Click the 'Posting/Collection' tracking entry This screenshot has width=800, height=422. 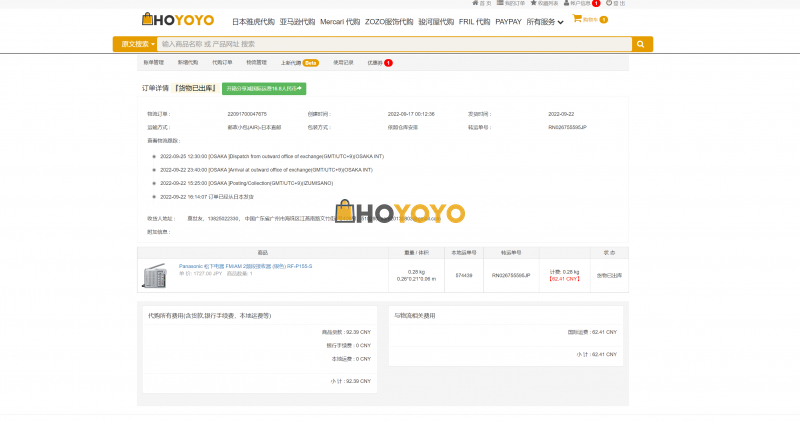click(246, 183)
